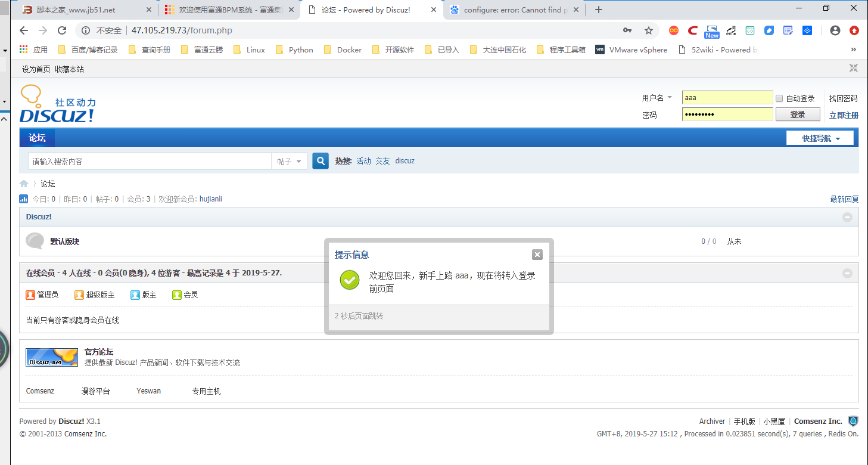The height and width of the screenshot is (465, 868).
Task: Click the 收藏本站 link
Action: pos(69,69)
